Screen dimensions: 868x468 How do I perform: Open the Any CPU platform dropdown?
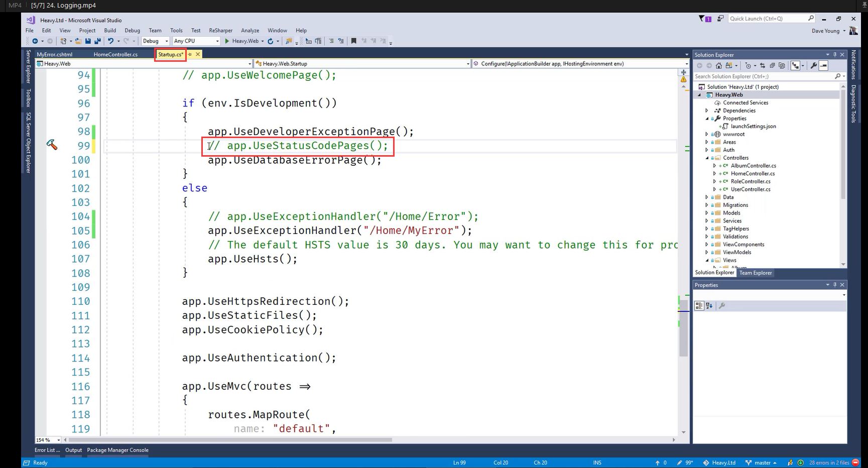point(196,41)
